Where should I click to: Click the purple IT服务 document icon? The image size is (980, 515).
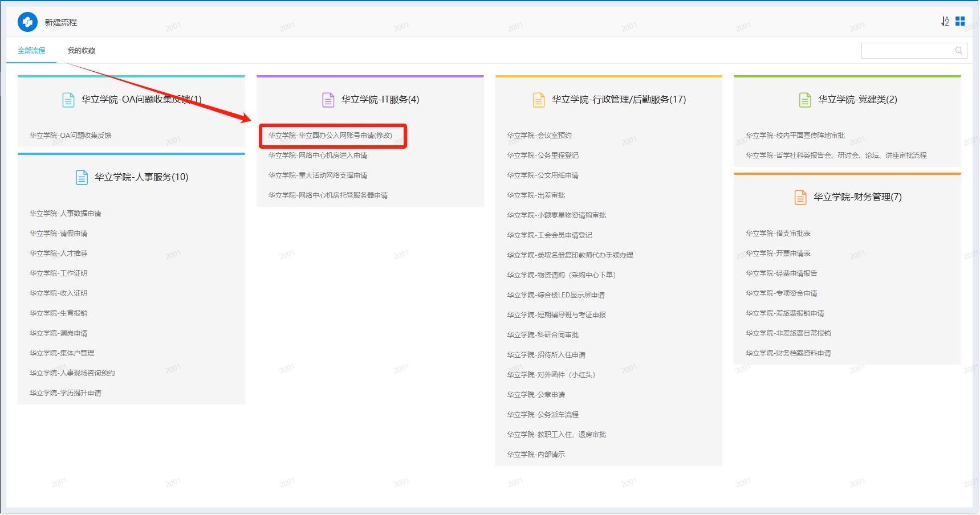[x=328, y=100]
